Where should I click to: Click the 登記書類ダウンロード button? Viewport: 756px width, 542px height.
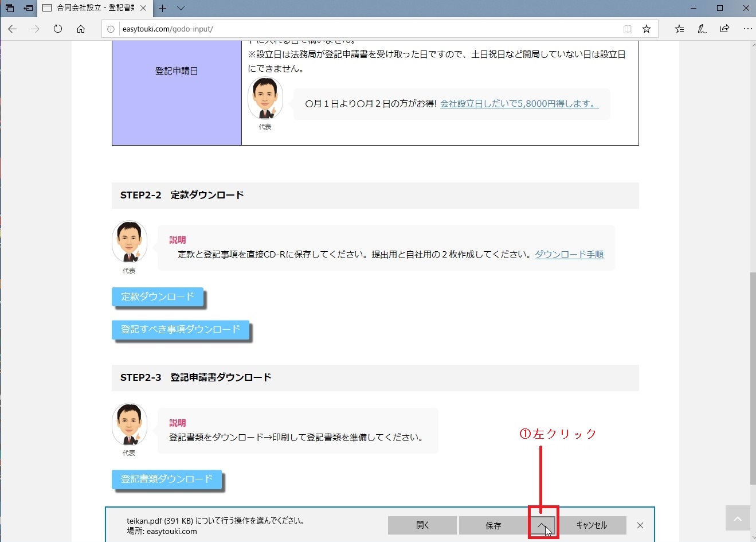point(166,479)
